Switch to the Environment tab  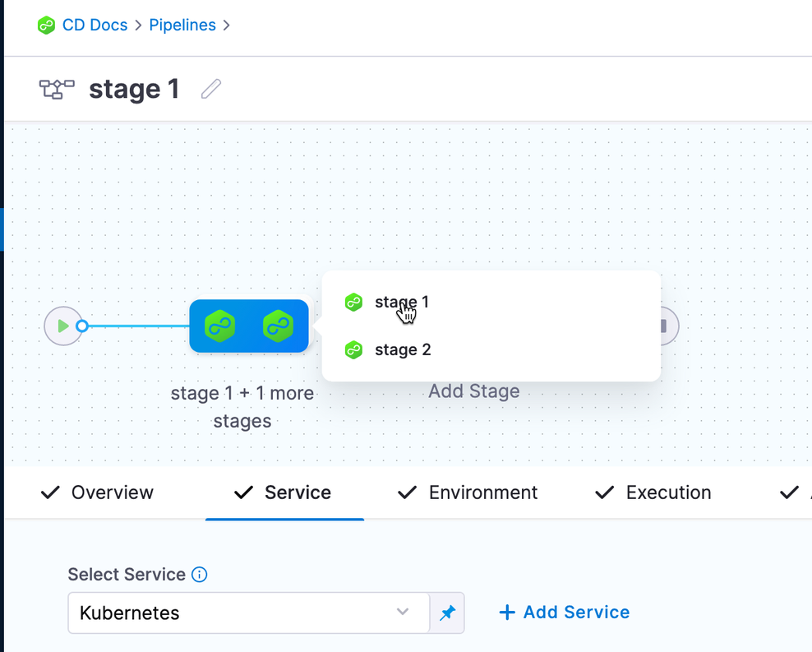pos(468,492)
